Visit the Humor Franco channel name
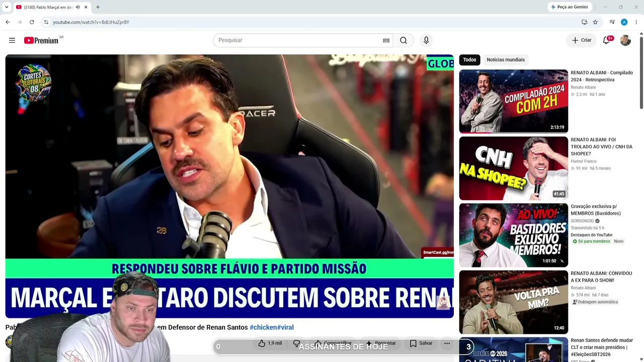The width and height of the screenshot is (644, 362). [x=584, y=161]
